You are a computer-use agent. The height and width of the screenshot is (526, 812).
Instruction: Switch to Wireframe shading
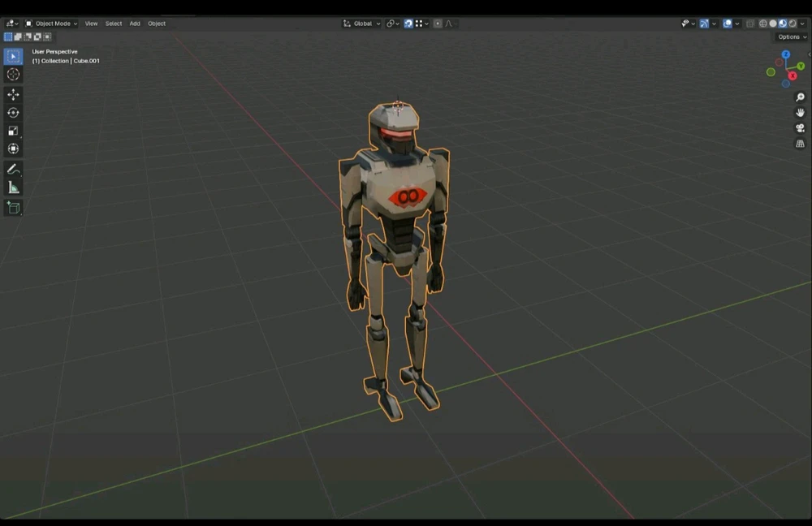click(x=763, y=24)
